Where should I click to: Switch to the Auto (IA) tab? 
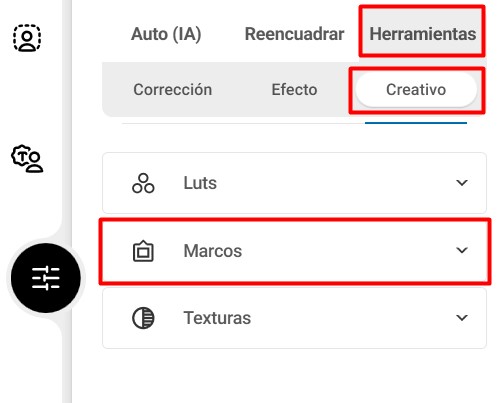coord(166,34)
